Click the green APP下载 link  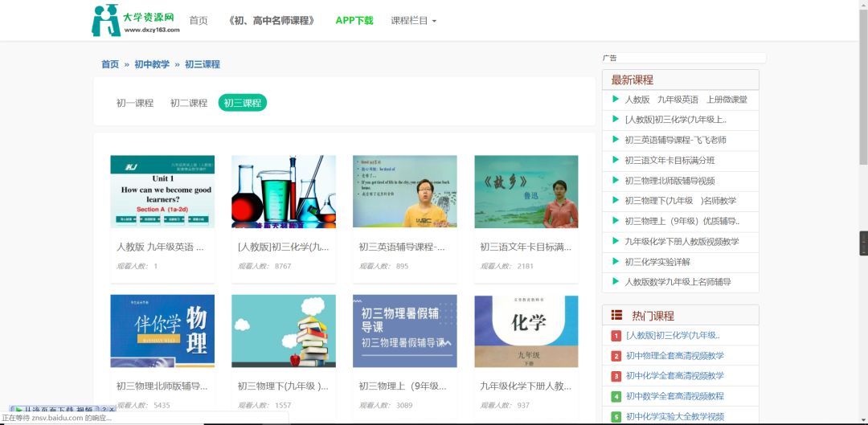pyautogui.click(x=354, y=20)
